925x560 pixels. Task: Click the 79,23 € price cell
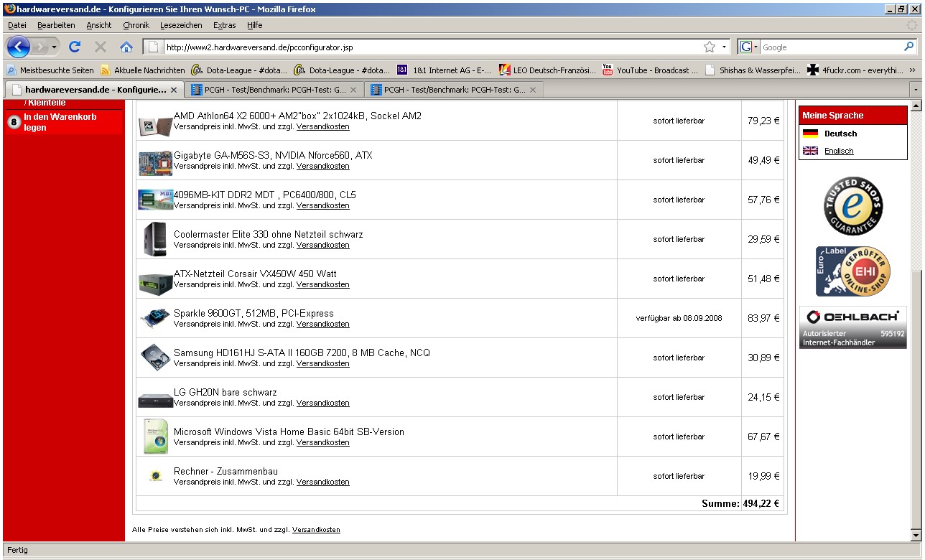(x=763, y=121)
